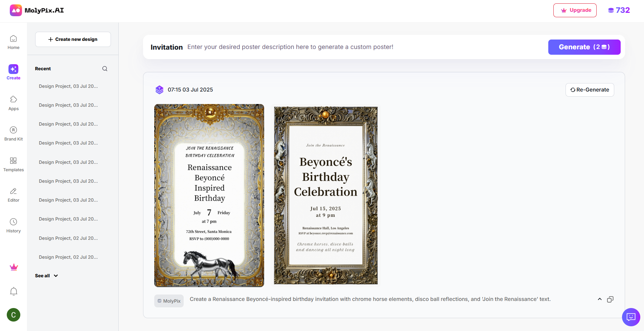The height and width of the screenshot is (331, 644).
Task: Open the History sidebar item
Action: (14, 226)
